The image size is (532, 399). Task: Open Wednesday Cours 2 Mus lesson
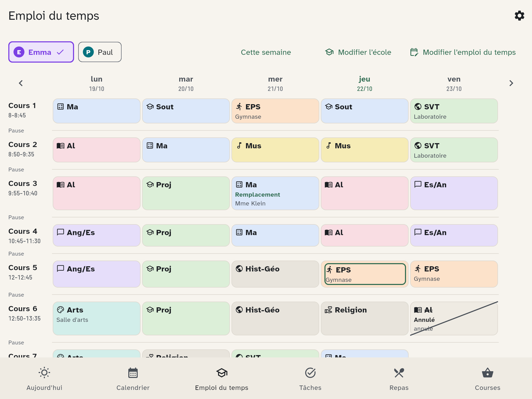pyautogui.click(x=275, y=150)
